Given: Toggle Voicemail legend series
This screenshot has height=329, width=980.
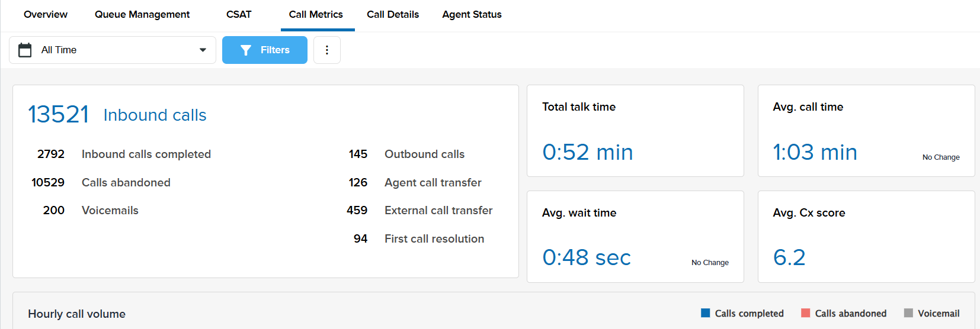Looking at the screenshot, I should [x=939, y=314].
